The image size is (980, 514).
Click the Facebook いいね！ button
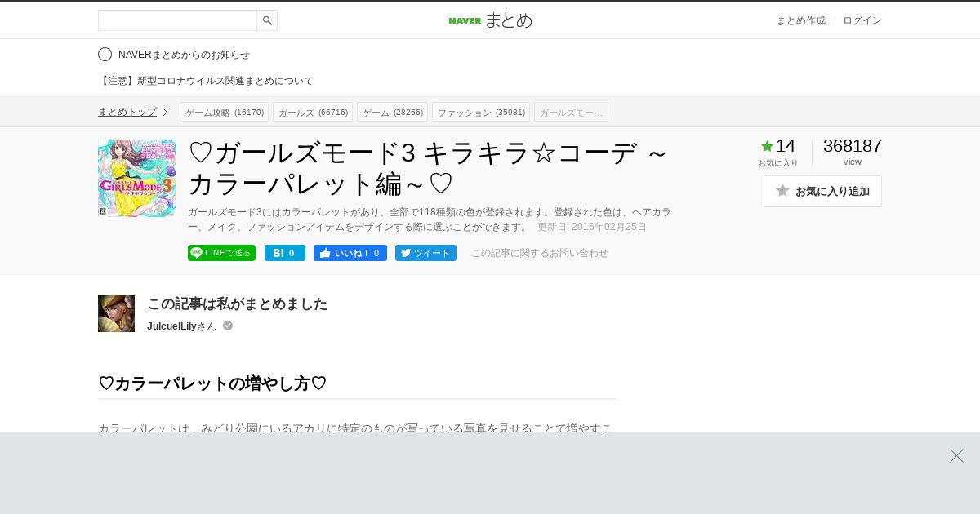[350, 253]
